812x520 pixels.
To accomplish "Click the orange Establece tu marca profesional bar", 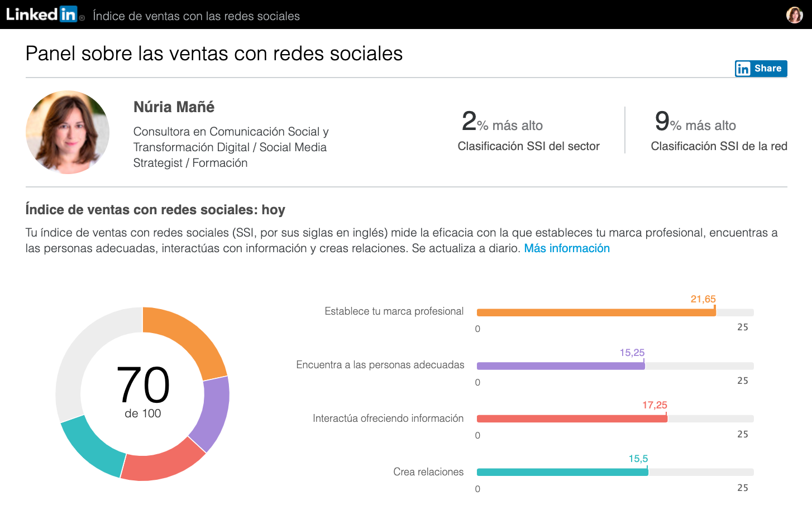I will point(596,312).
